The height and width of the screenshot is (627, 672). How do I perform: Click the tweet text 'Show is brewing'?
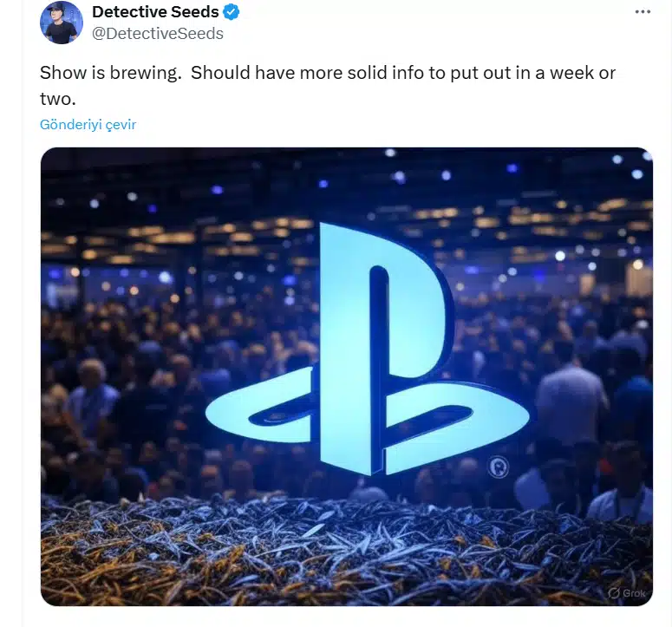111,73
